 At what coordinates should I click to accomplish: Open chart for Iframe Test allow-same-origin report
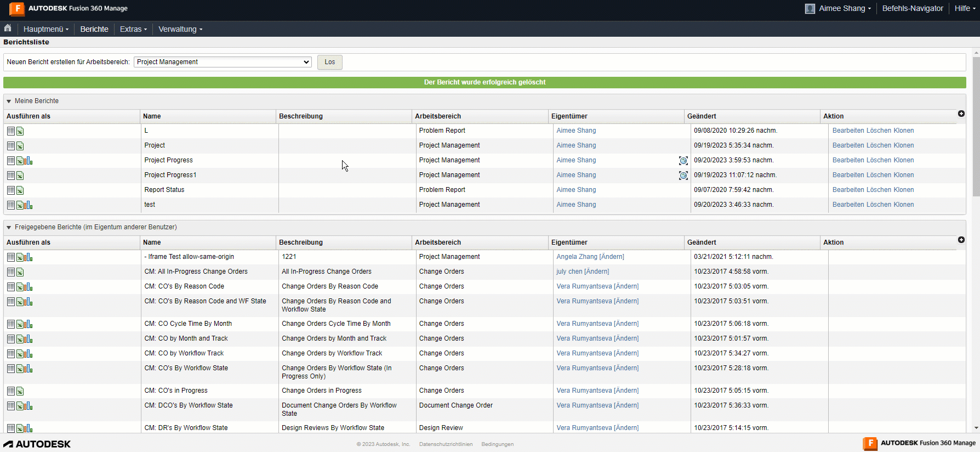pyautogui.click(x=29, y=257)
